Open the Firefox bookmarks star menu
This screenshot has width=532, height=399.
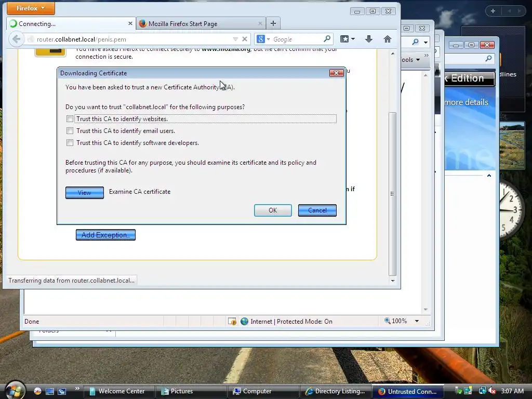pyautogui.click(x=348, y=39)
